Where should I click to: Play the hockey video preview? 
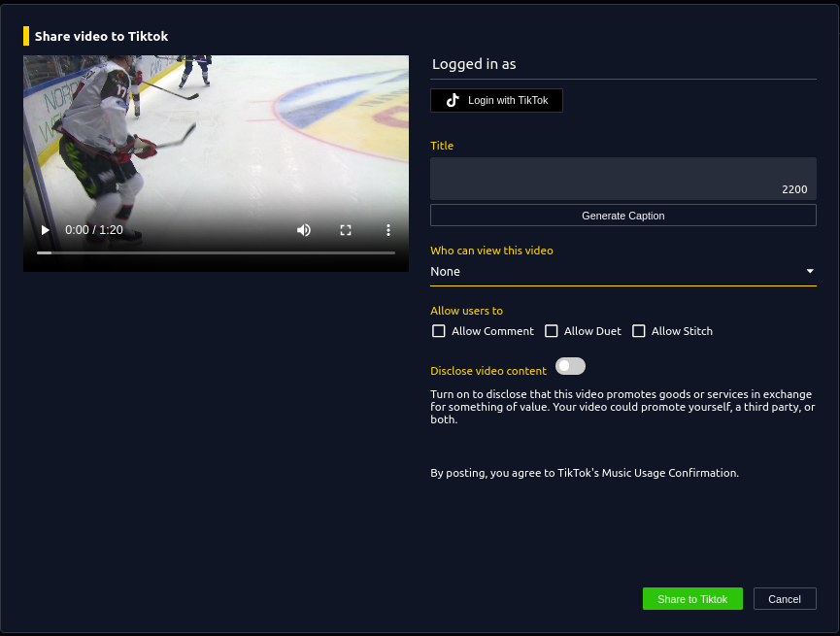click(x=45, y=230)
